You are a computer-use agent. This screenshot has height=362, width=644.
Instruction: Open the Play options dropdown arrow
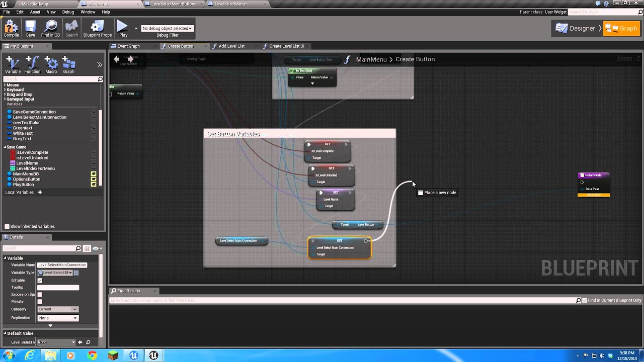pyautogui.click(x=136, y=29)
